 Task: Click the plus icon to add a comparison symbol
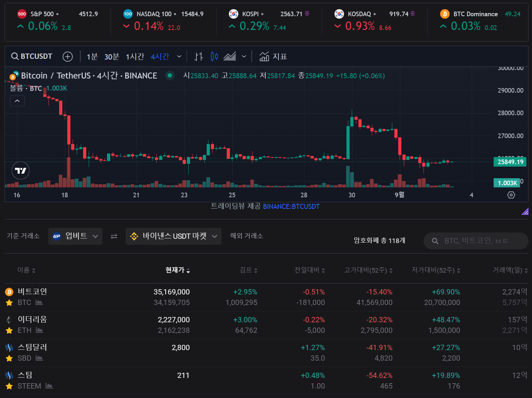68,56
